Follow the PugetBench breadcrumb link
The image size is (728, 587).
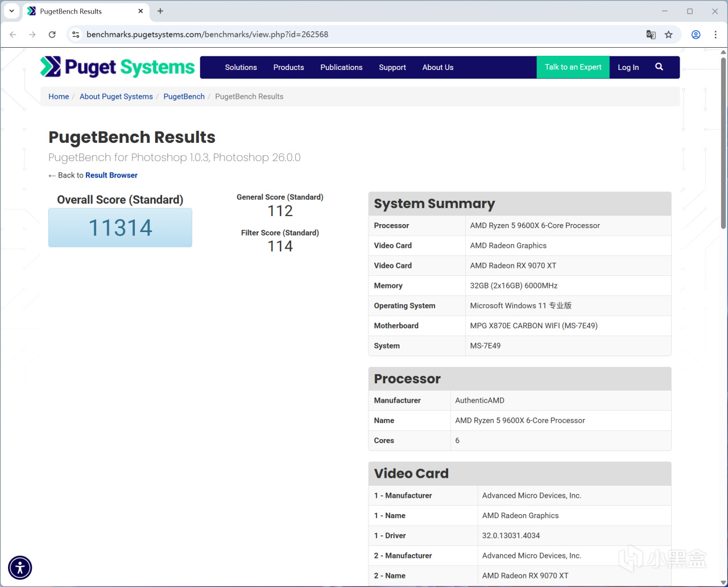pos(184,97)
